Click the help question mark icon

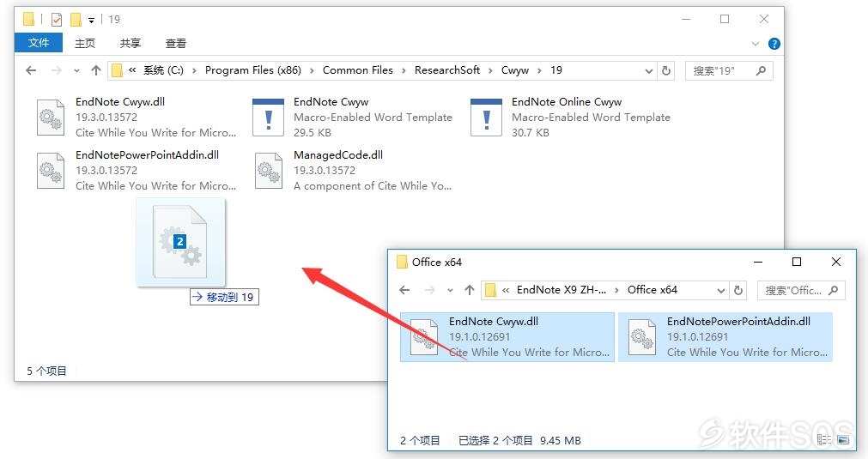coord(774,44)
